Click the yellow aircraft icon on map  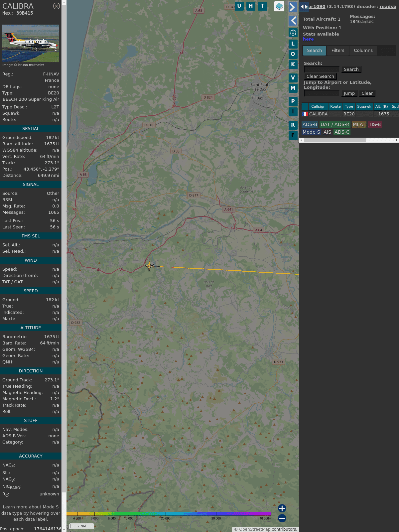point(150,266)
